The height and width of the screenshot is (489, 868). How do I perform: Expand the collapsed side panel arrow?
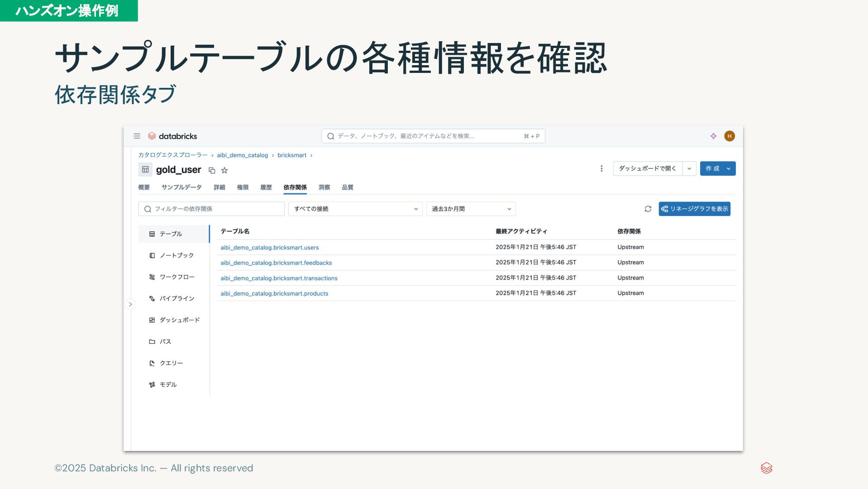[x=130, y=304]
